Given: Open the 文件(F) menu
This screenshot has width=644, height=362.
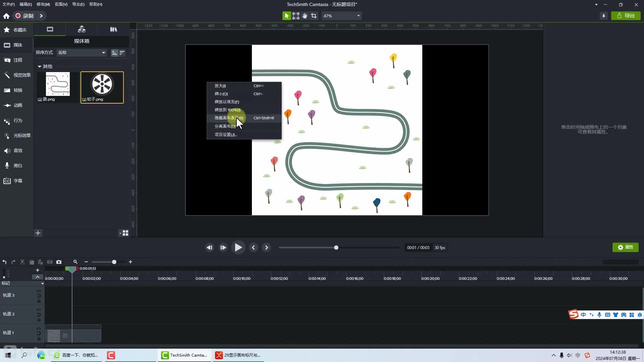Looking at the screenshot, I should tap(8, 4).
